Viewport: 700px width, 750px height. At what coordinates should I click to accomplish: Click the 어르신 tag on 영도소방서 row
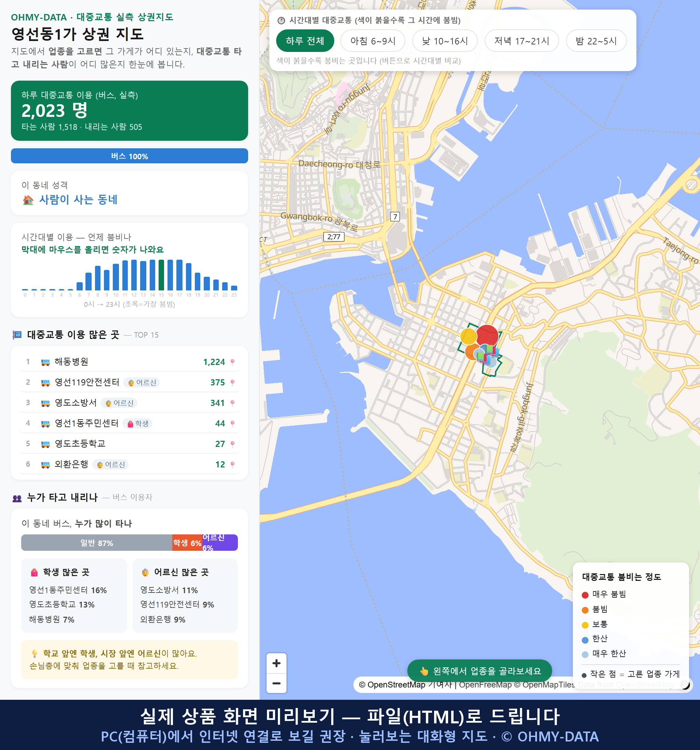(119, 403)
